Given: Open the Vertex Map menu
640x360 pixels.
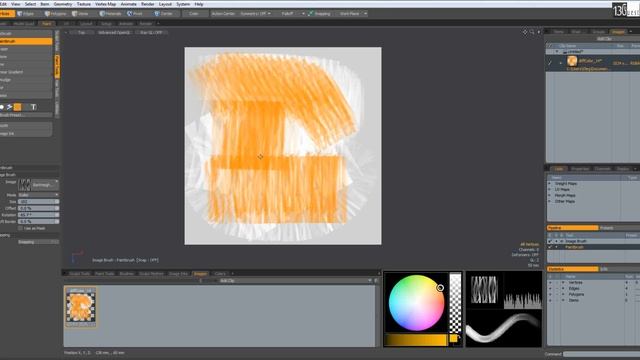Looking at the screenshot, I should point(106,4).
